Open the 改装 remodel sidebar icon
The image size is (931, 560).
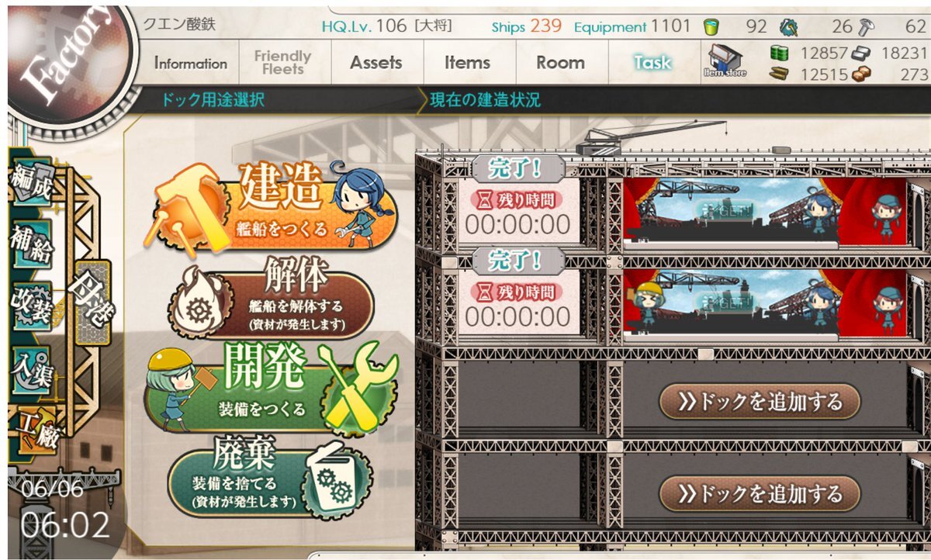coord(31,305)
